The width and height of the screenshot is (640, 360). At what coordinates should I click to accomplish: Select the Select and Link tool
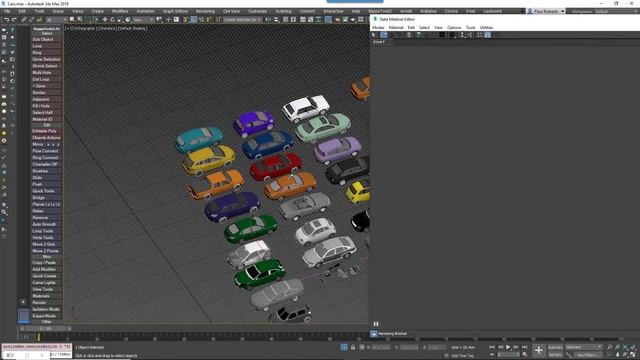point(23,20)
